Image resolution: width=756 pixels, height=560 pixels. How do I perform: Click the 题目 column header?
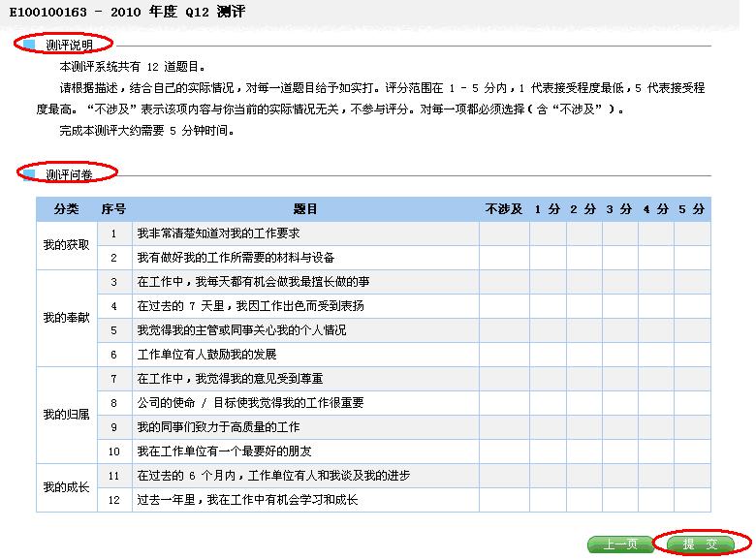305,209
